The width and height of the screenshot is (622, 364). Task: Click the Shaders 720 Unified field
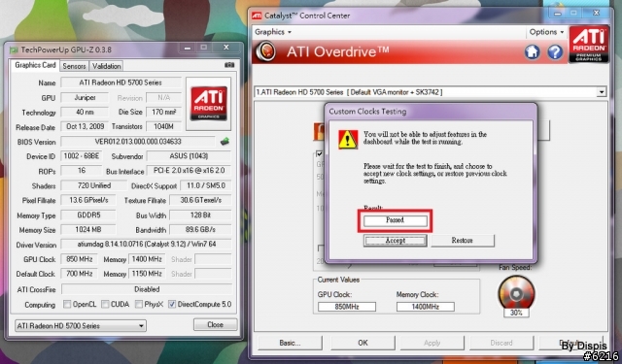coord(94,185)
